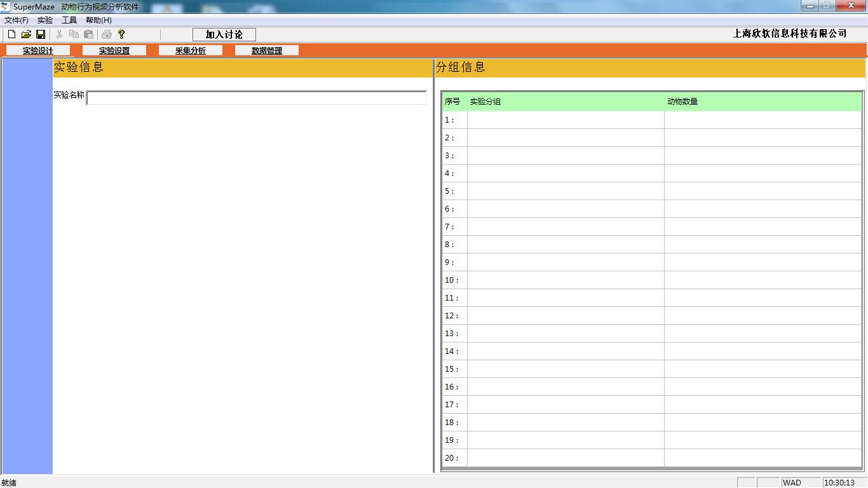Click the 实验分组 cell in row 1

566,120
